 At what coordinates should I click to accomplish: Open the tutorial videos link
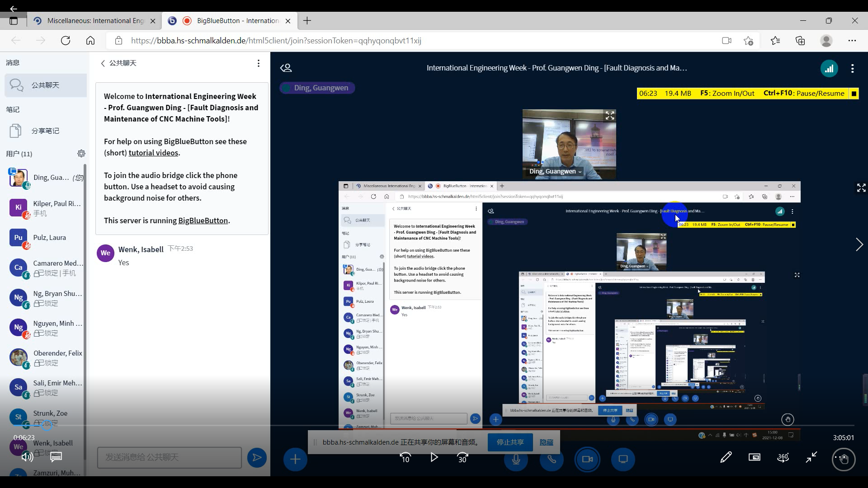coord(153,153)
